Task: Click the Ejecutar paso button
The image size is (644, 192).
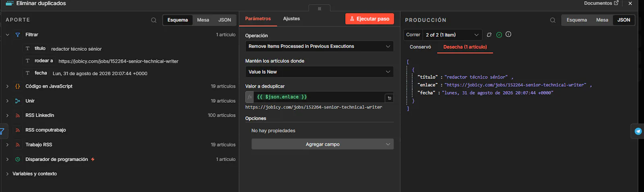Action: tap(369, 19)
